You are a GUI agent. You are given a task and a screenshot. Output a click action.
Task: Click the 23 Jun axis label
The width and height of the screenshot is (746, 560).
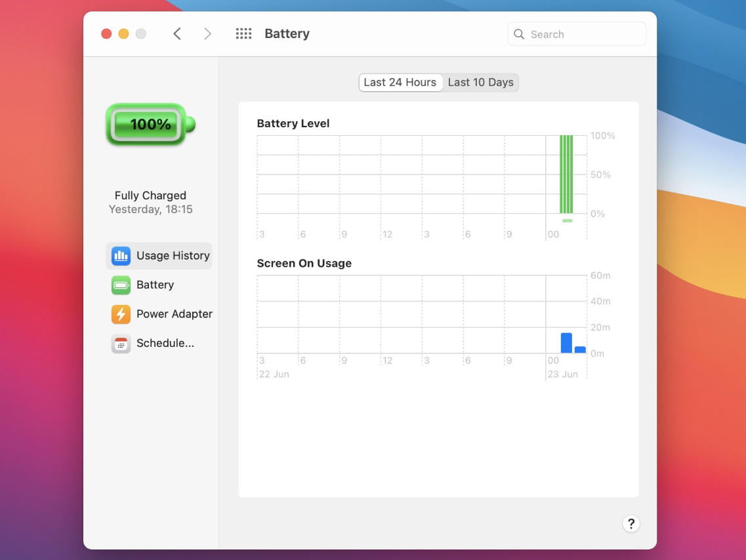(564, 374)
